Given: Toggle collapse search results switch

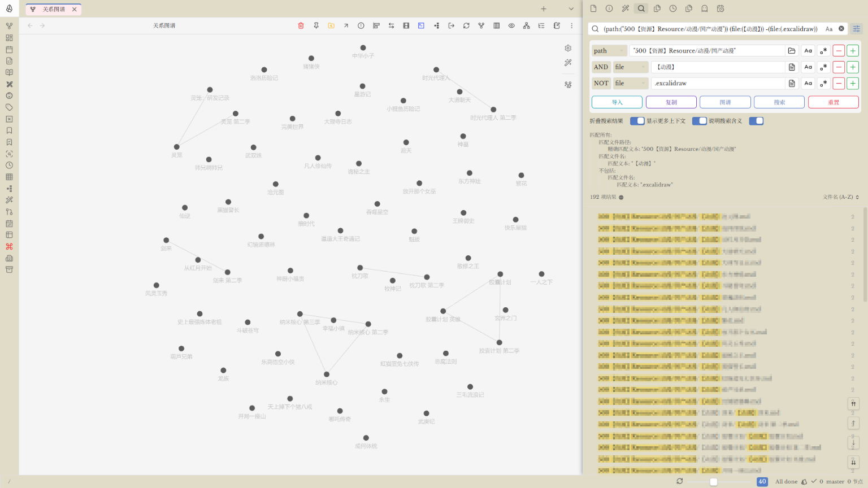Looking at the screenshot, I should pyautogui.click(x=637, y=121).
